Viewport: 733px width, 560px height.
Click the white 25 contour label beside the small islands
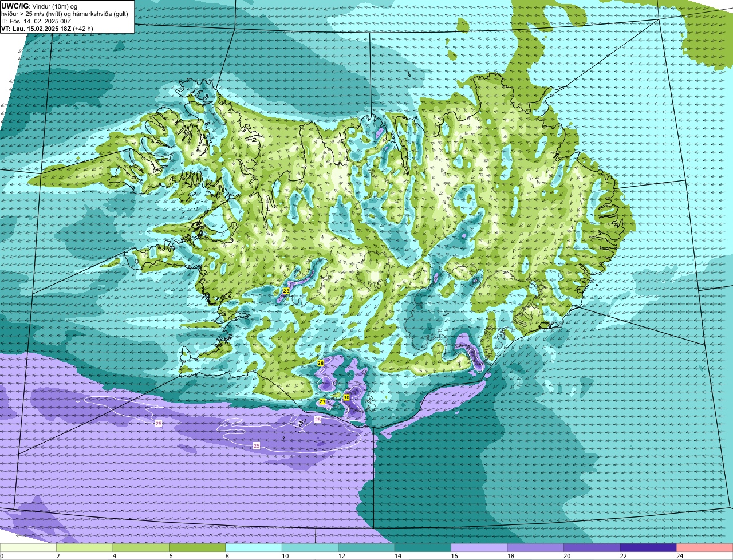318,420
